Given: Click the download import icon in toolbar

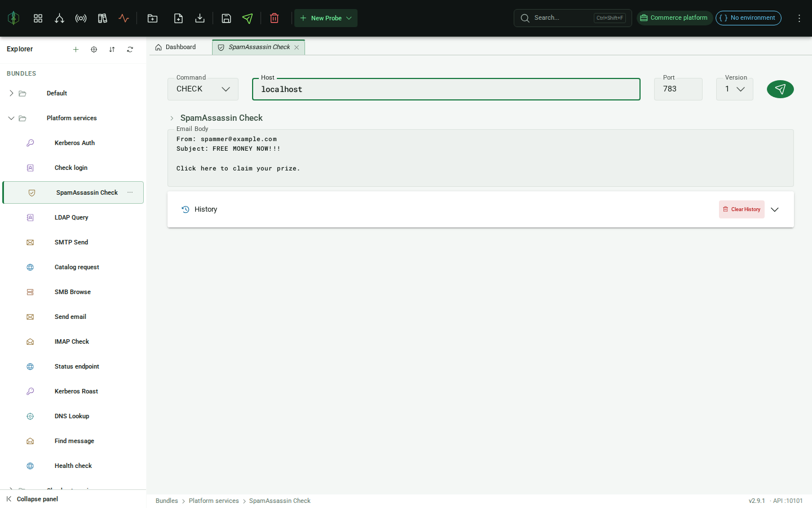Looking at the screenshot, I should [200, 18].
